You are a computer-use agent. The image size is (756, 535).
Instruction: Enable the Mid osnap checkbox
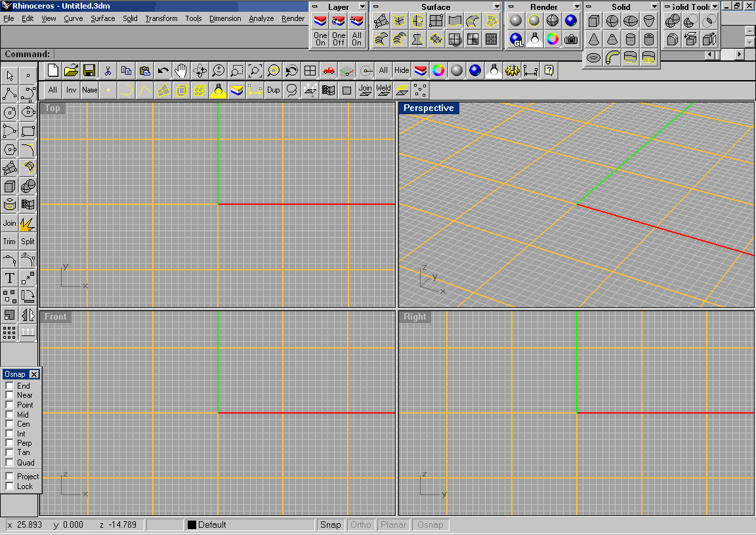click(9, 414)
